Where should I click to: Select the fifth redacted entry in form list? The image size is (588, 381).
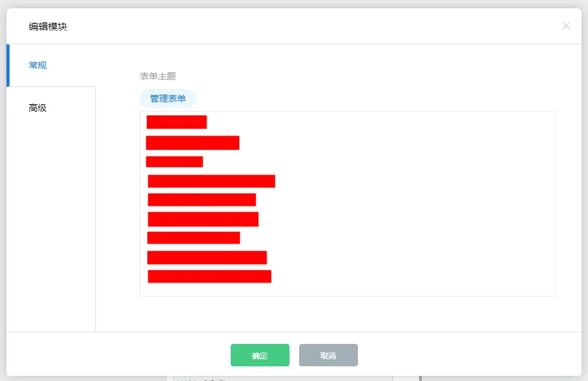click(x=202, y=200)
